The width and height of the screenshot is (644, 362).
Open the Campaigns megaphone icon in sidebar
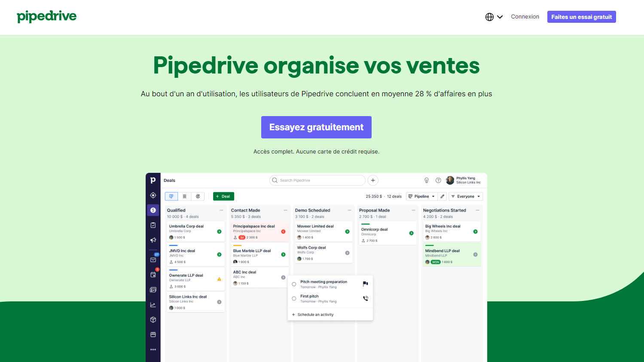(x=153, y=240)
